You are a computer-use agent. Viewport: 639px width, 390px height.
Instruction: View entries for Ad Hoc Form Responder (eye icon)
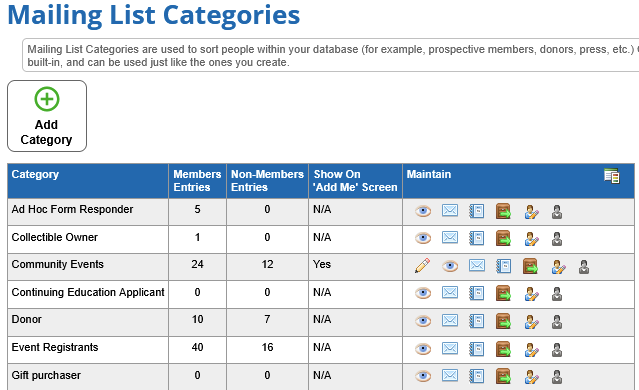(423, 212)
